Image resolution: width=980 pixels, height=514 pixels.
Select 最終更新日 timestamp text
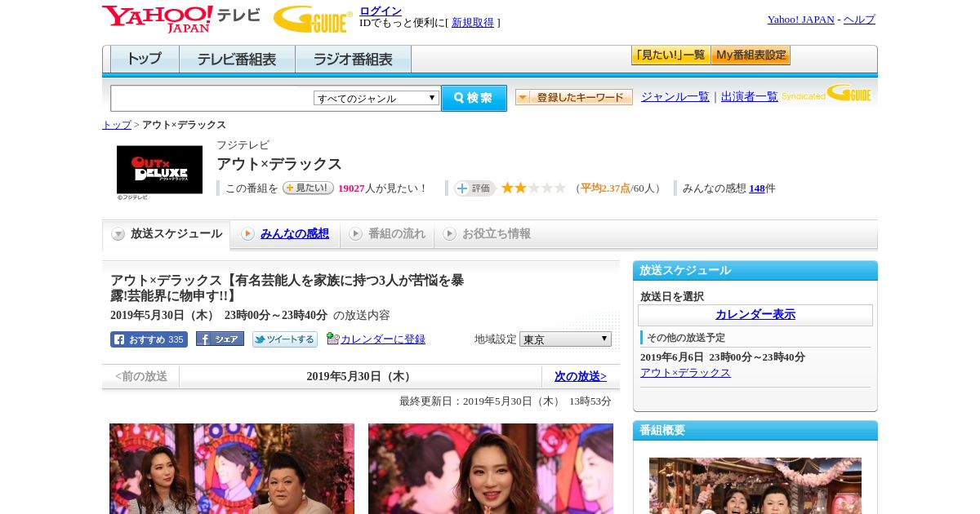pos(506,401)
